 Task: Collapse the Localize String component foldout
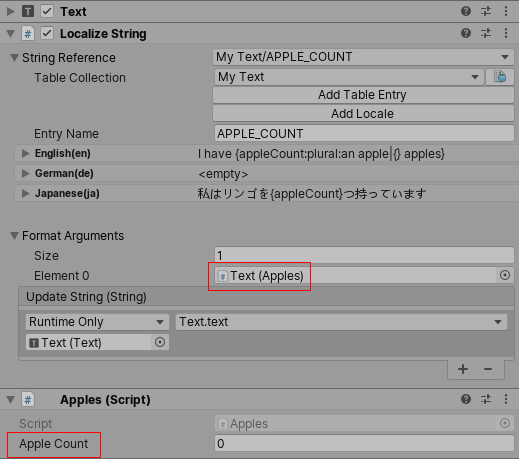pos(11,34)
